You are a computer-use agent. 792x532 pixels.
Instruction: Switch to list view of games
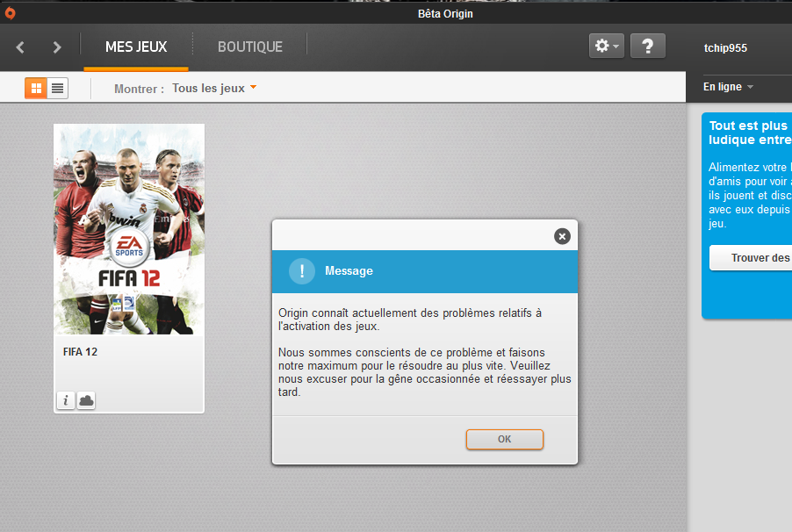(x=58, y=88)
